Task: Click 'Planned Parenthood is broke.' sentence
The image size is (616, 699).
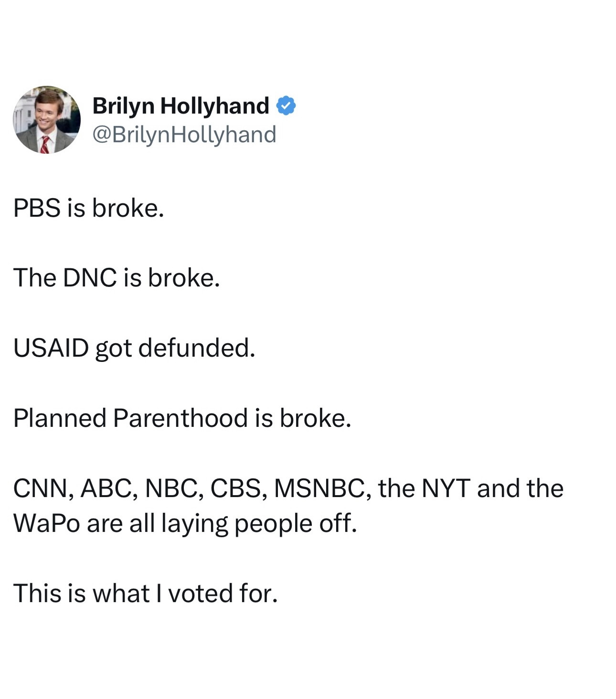Action: click(x=182, y=418)
